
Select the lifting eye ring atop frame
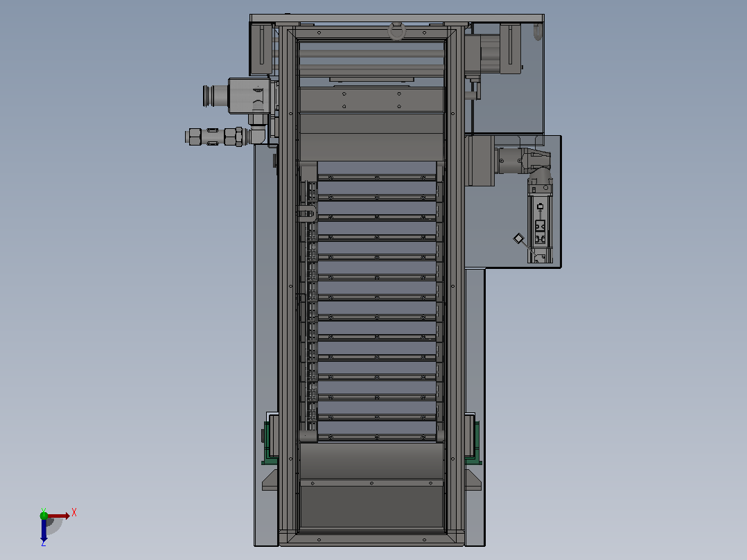click(397, 31)
